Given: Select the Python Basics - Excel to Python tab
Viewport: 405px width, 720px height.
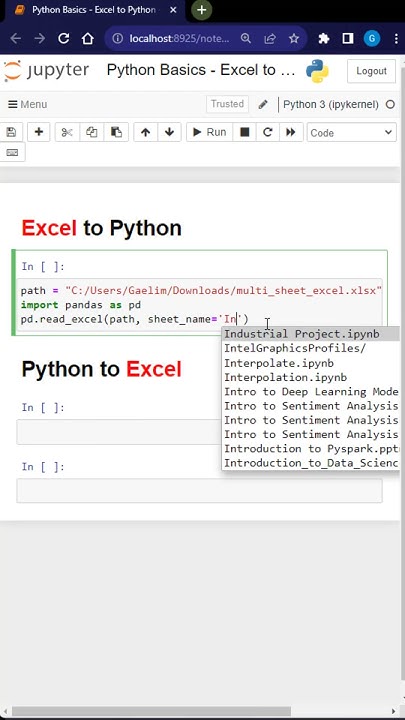Looking at the screenshot, I should 92,10.
